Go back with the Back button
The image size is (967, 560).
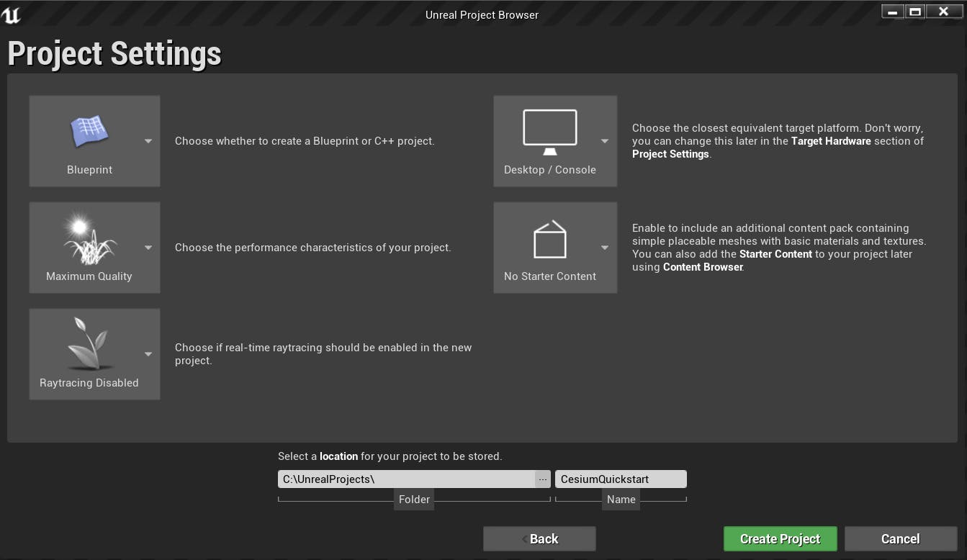(539, 538)
